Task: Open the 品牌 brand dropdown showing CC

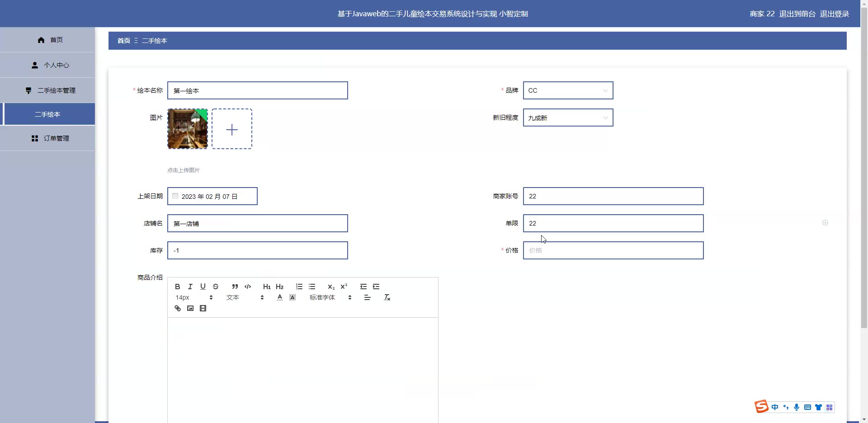Action: tap(568, 90)
